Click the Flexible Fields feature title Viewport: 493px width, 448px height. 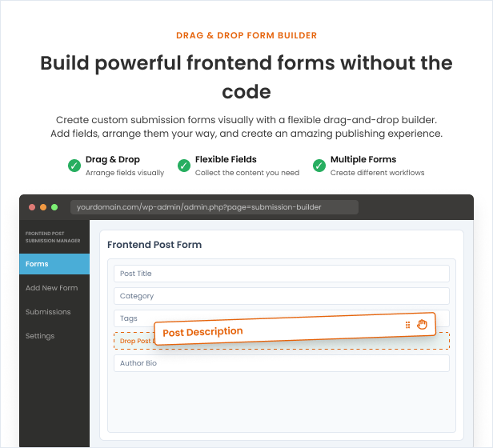[226, 159]
